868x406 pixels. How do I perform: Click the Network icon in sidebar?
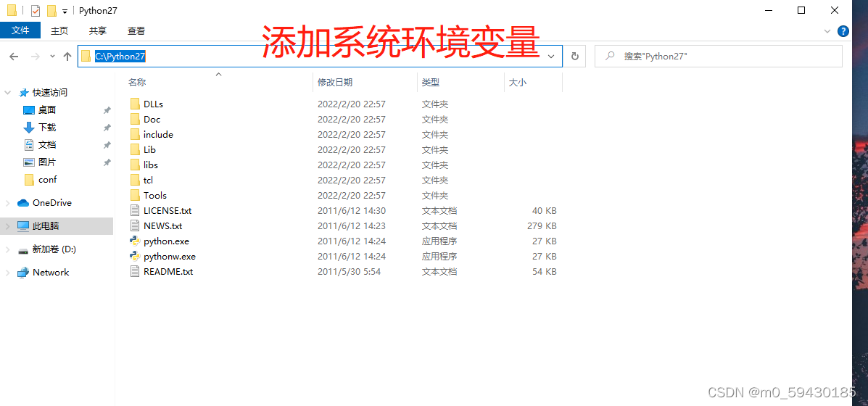click(23, 273)
